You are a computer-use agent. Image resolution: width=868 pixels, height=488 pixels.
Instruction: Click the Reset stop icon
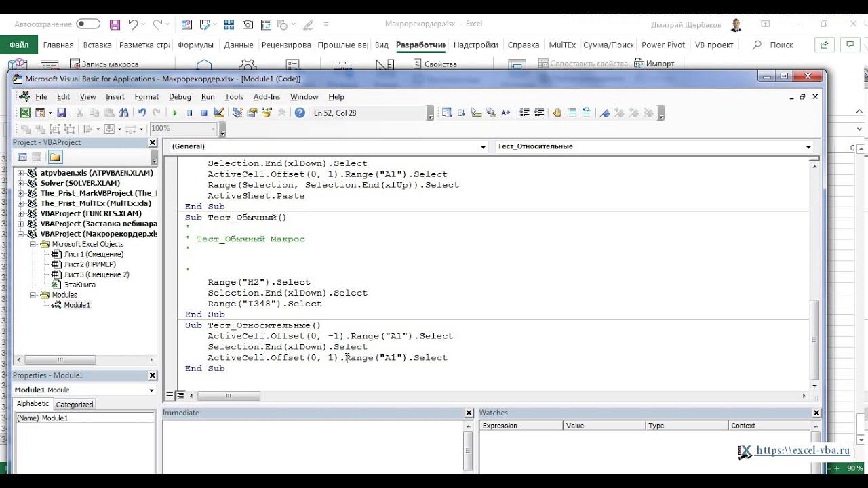[203, 113]
